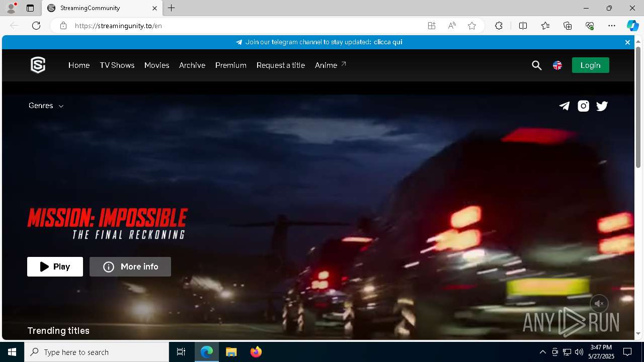
Task: Click the Edge Refresh button
Action: [x=36, y=26]
